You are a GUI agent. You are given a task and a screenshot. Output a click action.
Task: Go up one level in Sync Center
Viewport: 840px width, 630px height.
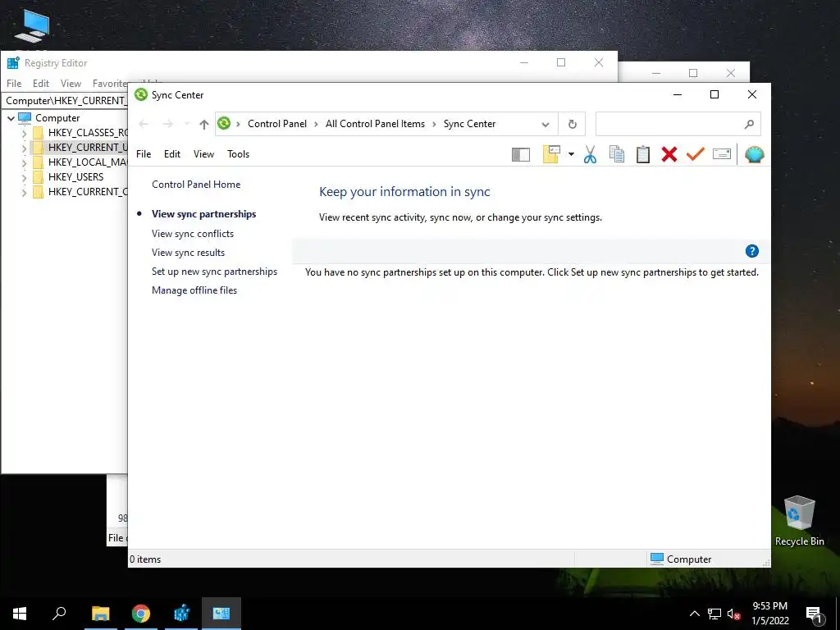tap(203, 125)
